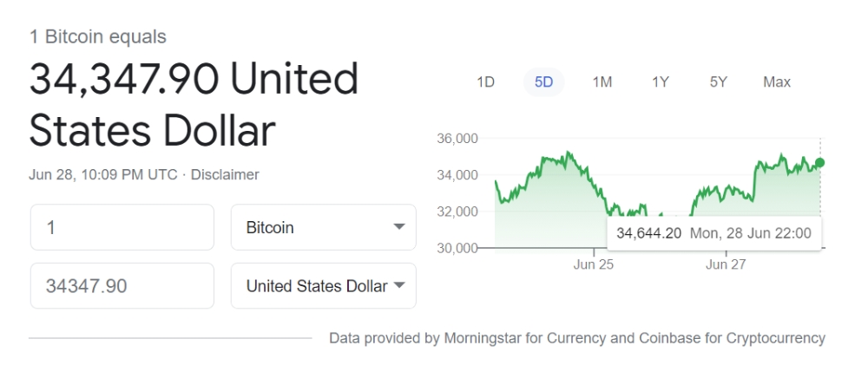This screenshot has height=391, width=868.
Task: Click the United States Dollar dropdown arrow
Action: [399, 285]
